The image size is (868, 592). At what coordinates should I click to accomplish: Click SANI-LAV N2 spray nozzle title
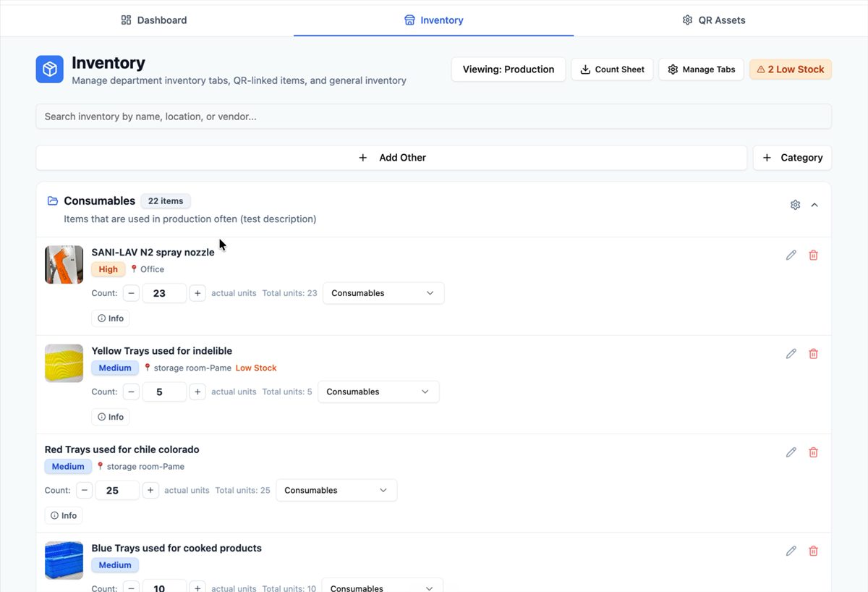click(153, 252)
